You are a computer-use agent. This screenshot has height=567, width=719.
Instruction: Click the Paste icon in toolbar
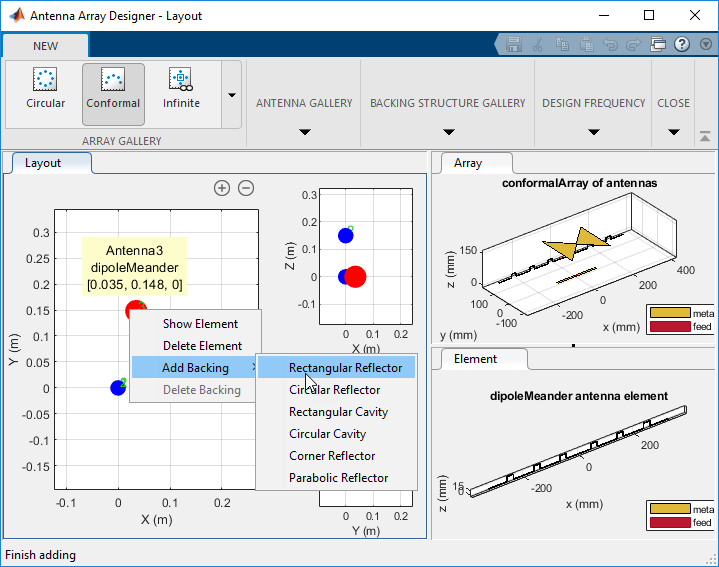click(x=586, y=44)
